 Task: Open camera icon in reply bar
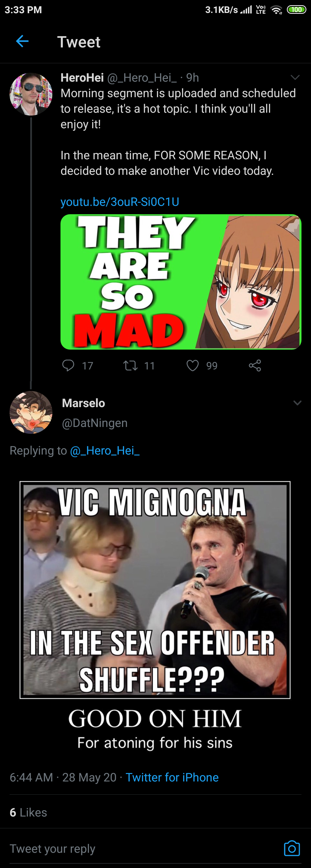click(292, 848)
